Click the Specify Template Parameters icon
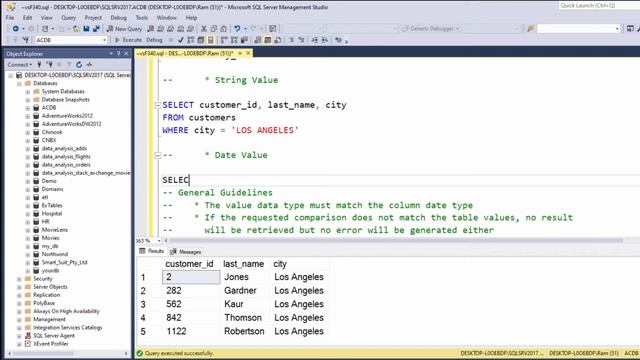This screenshot has width=640, height=360. (338, 40)
